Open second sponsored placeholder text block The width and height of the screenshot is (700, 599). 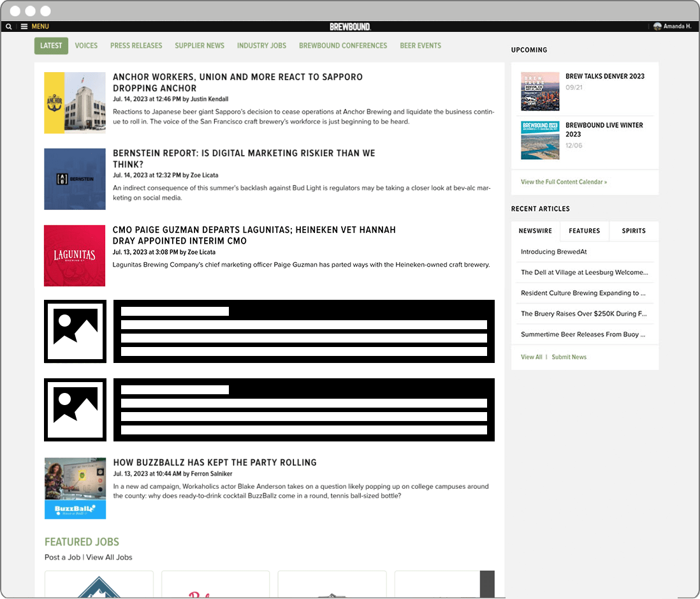pyautogui.click(x=304, y=410)
